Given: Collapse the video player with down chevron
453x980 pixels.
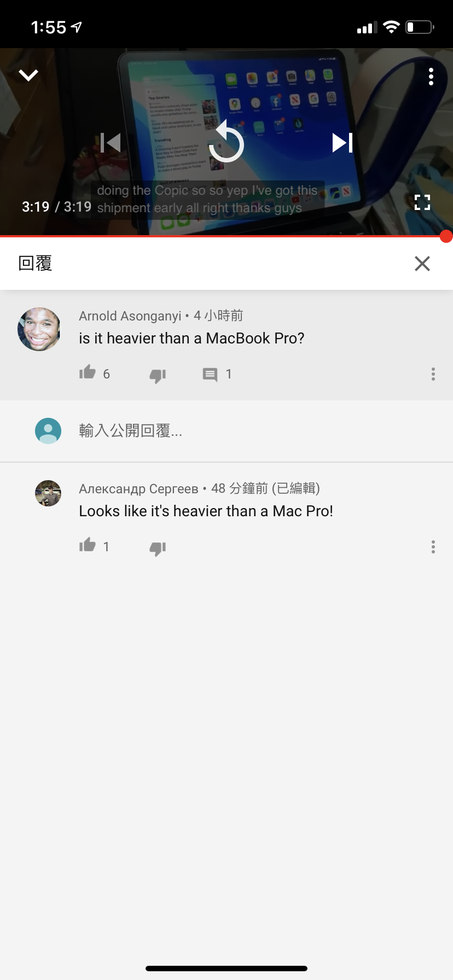Looking at the screenshot, I should tap(28, 75).
